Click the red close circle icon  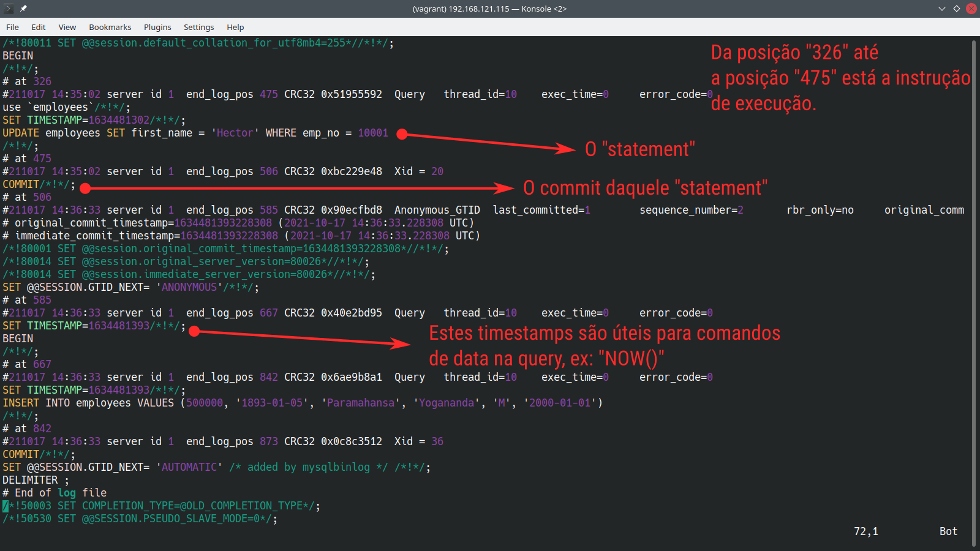(970, 9)
